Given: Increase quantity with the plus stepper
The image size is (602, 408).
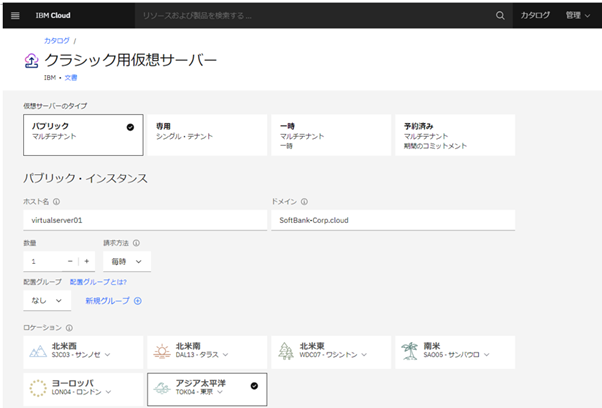Looking at the screenshot, I should point(86,261).
